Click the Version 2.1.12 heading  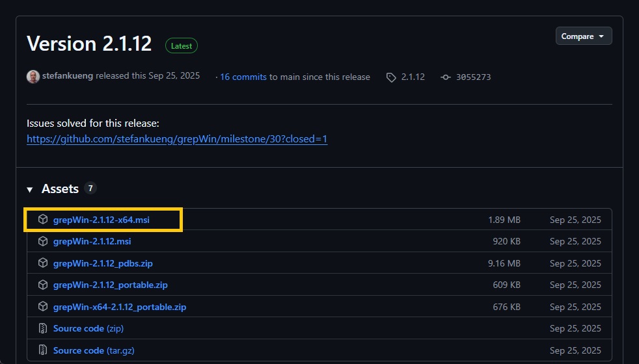pos(89,44)
